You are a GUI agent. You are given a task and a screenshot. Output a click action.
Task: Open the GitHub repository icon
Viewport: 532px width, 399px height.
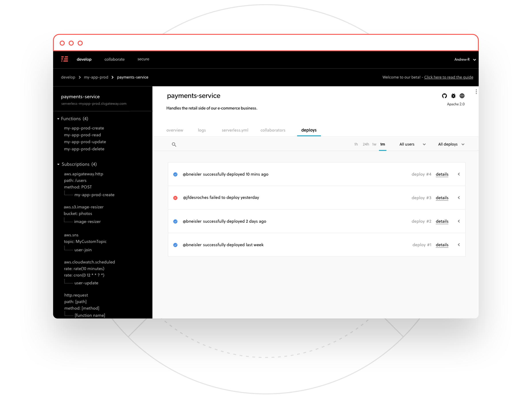tap(444, 96)
